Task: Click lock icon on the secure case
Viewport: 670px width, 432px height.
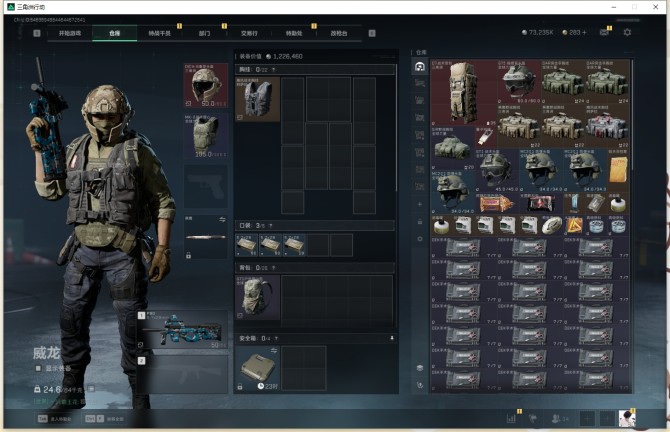Action: point(240,387)
